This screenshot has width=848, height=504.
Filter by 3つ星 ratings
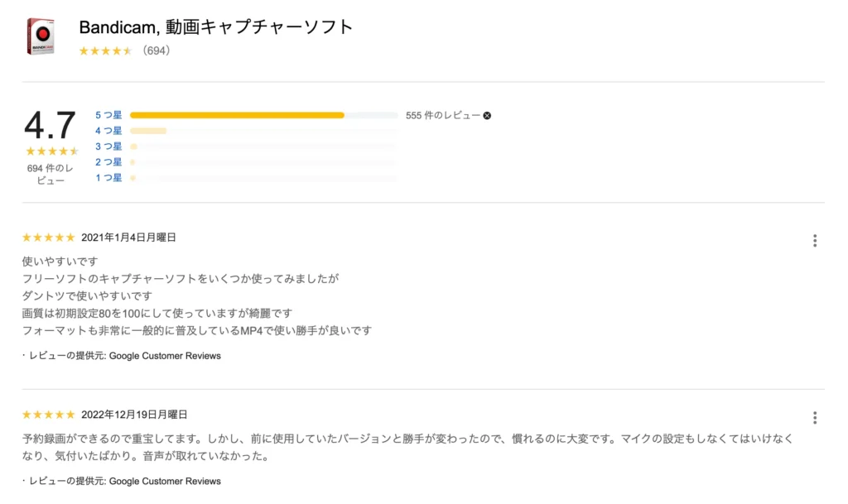click(108, 146)
